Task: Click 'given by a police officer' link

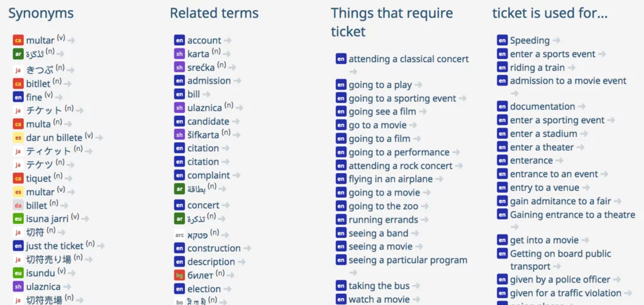Action: tap(560, 280)
